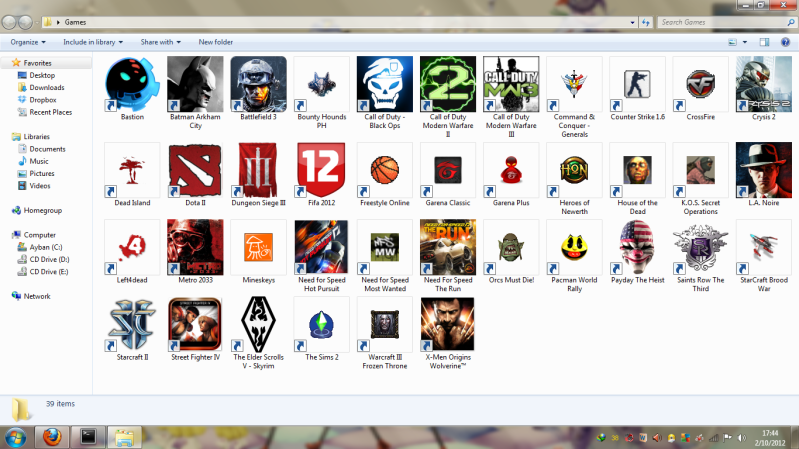Click the K.O.S. Secret Operations icon
Image resolution: width=799 pixels, height=449 pixels.
(x=701, y=170)
